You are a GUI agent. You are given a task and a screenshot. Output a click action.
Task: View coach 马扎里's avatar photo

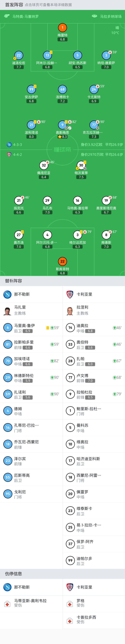(7, 311)
